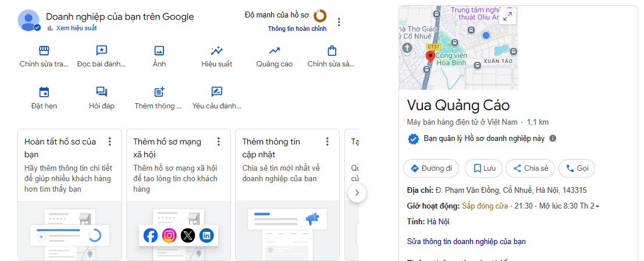
Task: Open the Thêm thông tin cập nhật card
Action: (x=287, y=195)
